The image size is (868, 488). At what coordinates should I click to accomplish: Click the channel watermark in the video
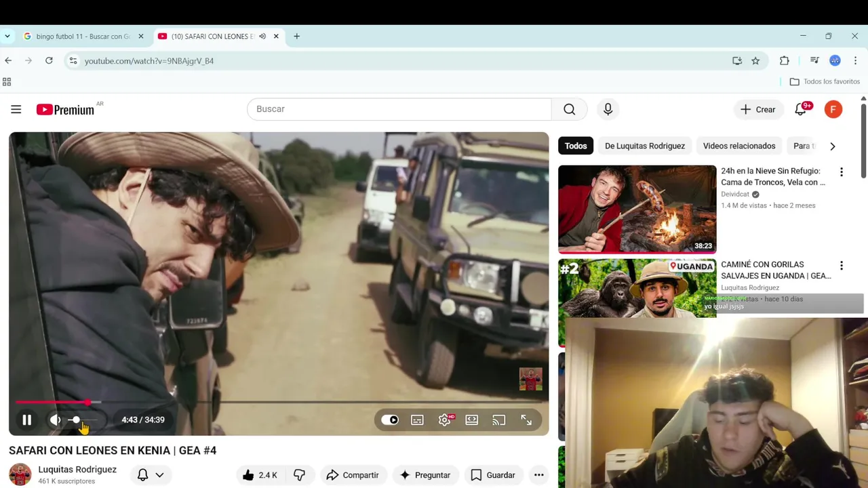tap(531, 379)
